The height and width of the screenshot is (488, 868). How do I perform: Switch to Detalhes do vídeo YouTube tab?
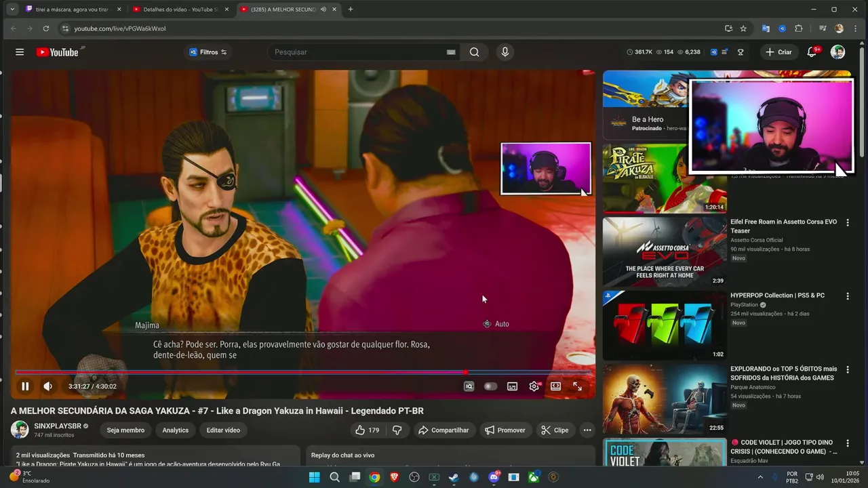(182, 9)
